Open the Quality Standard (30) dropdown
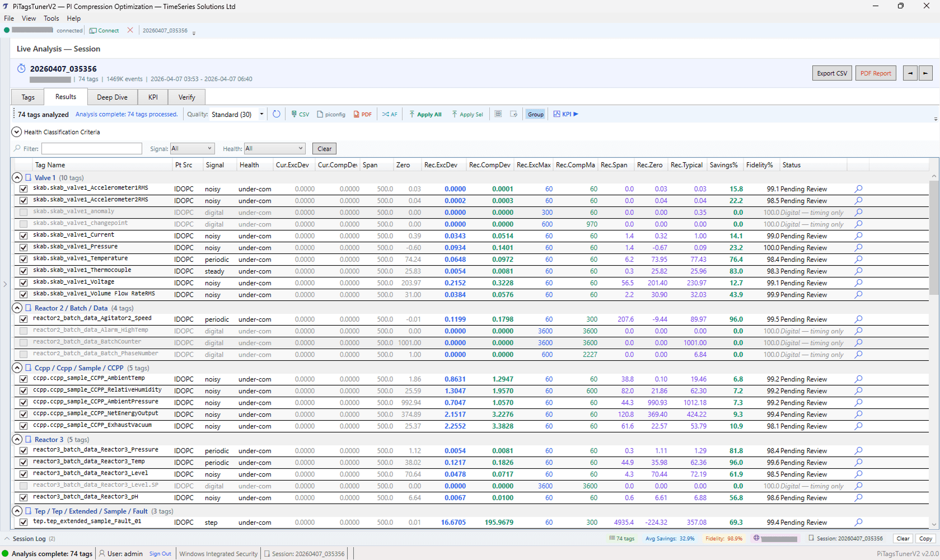 tap(261, 114)
